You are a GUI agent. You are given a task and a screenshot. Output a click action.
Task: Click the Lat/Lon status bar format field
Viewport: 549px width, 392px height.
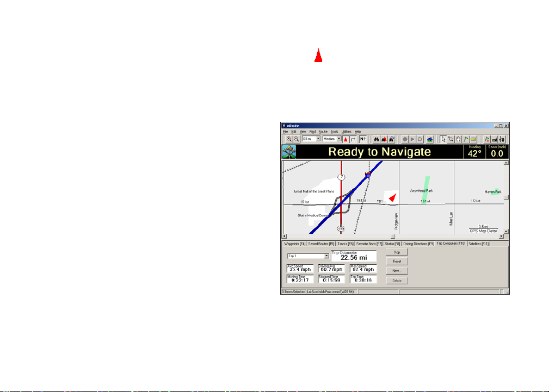click(331, 291)
